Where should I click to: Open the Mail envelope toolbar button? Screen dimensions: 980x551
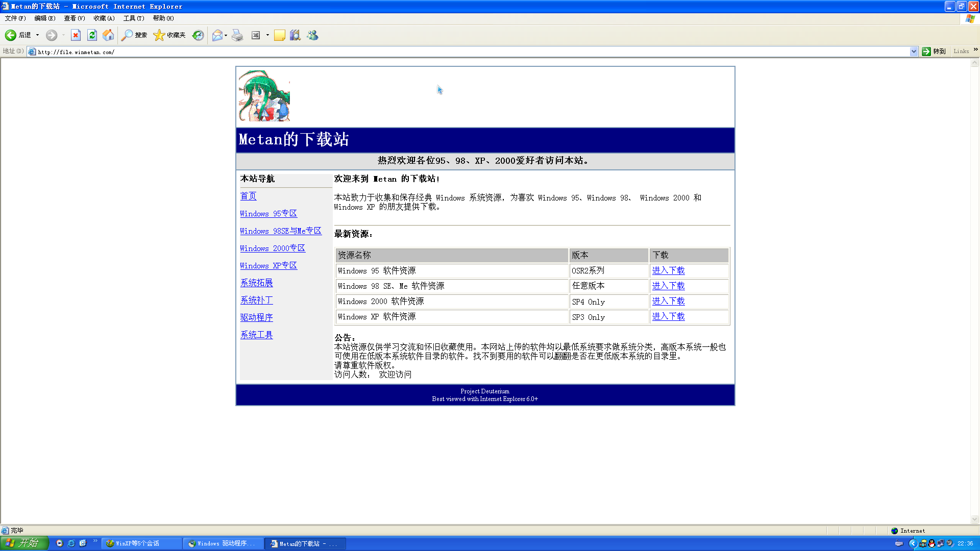pyautogui.click(x=217, y=35)
